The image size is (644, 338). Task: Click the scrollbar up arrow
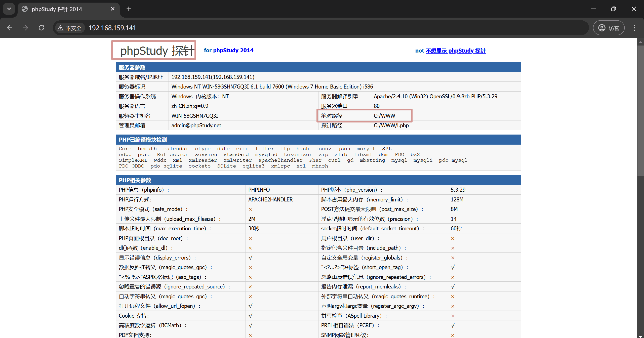click(640, 41)
